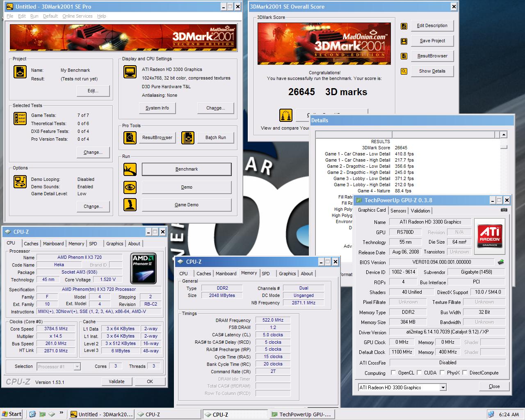Click the System Info button
This screenshot has height=420, width=525.
[157, 108]
